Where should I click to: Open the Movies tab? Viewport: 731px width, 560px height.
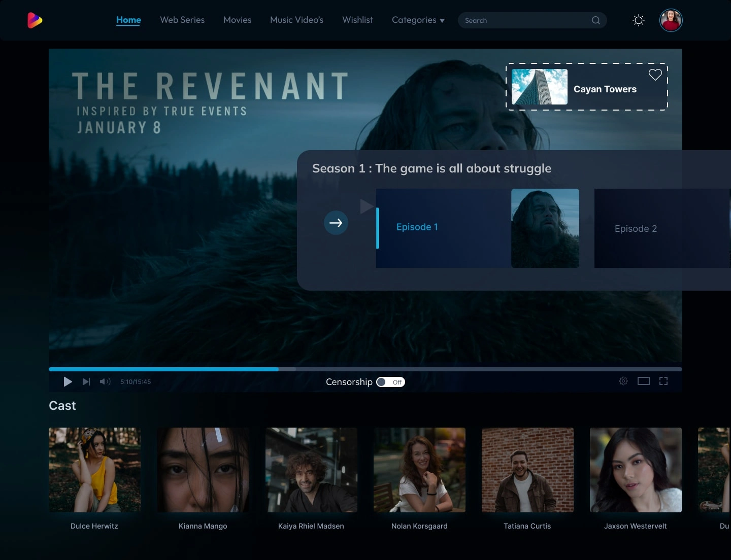[238, 20]
